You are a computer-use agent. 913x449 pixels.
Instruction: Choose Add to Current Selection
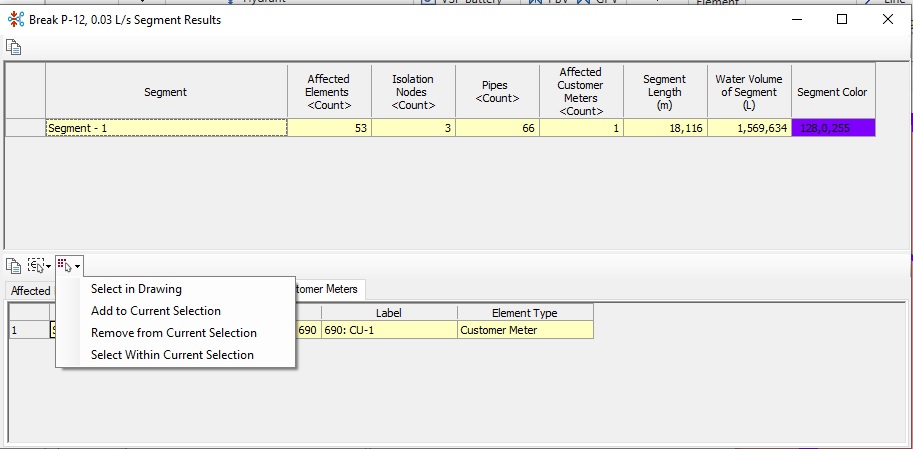point(155,311)
